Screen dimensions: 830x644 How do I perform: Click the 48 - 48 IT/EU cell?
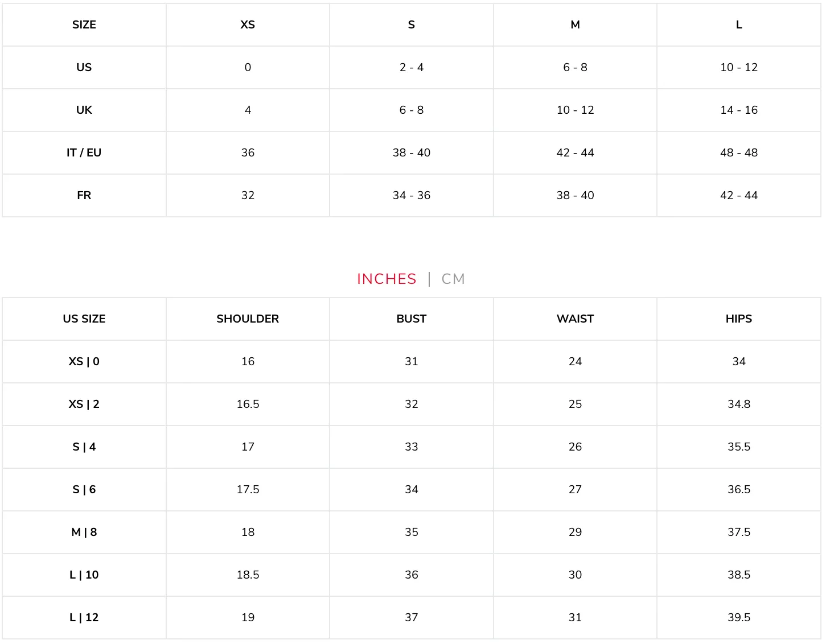pos(739,152)
